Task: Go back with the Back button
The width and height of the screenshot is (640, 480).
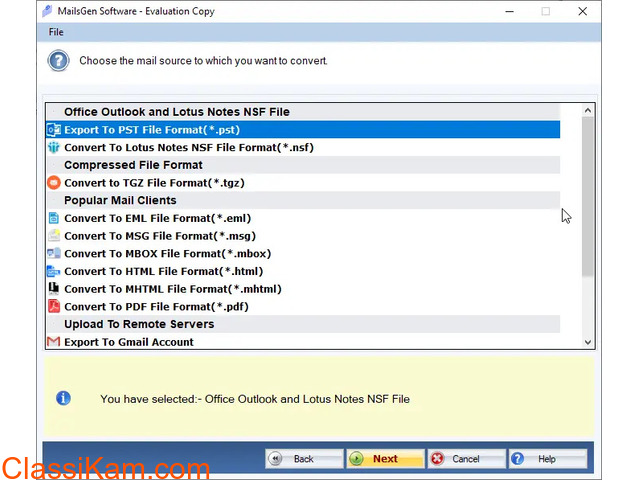Action: (x=304, y=459)
